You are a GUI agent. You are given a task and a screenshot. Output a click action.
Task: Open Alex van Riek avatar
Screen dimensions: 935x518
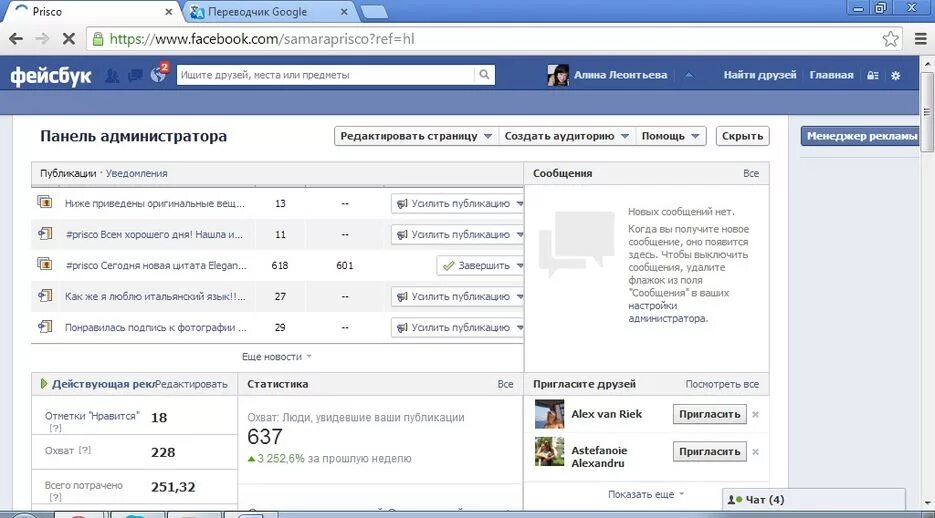pyautogui.click(x=549, y=414)
